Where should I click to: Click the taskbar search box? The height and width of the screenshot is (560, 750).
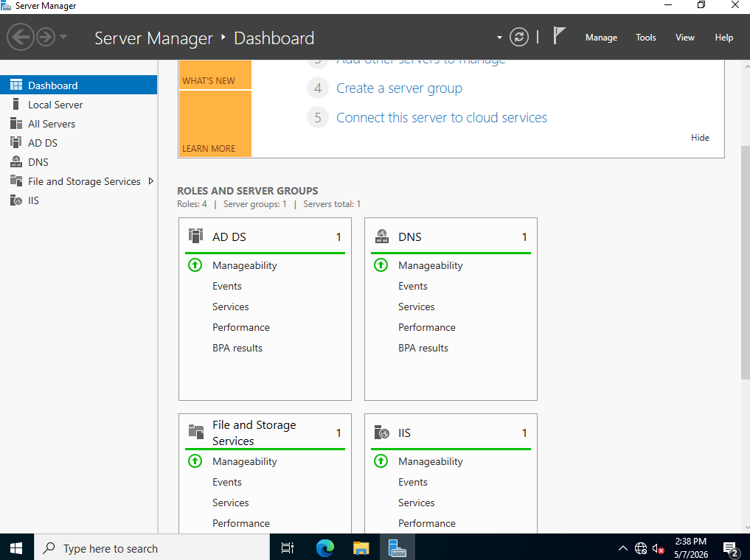pos(152,547)
